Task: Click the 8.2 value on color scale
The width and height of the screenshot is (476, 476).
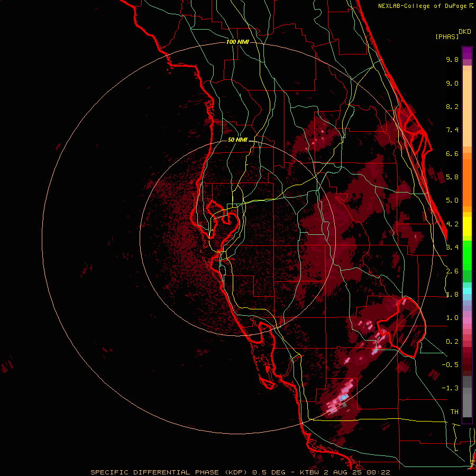Action: coord(452,106)
